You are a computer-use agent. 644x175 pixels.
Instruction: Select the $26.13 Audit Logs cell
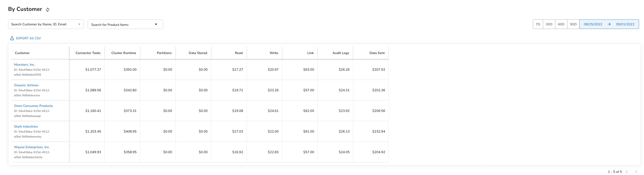click(335, 131)
